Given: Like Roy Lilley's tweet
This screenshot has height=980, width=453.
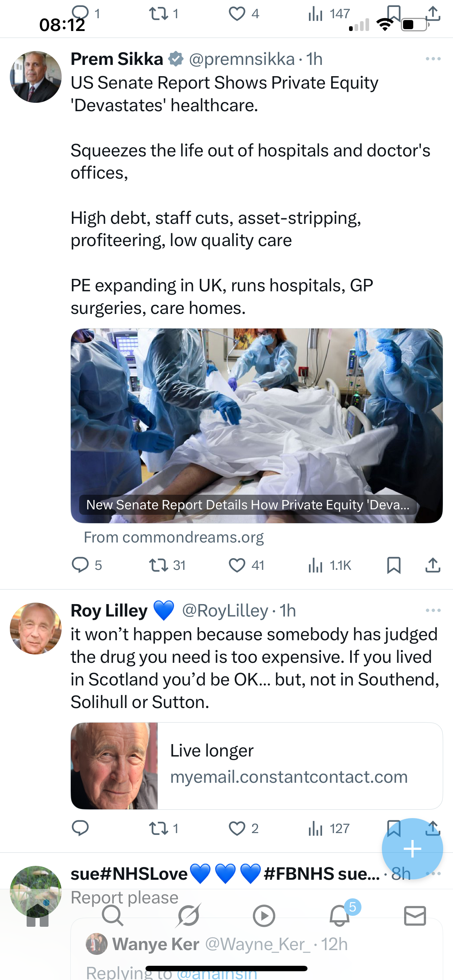Looking at the screenshot, I should coord(237,828).
